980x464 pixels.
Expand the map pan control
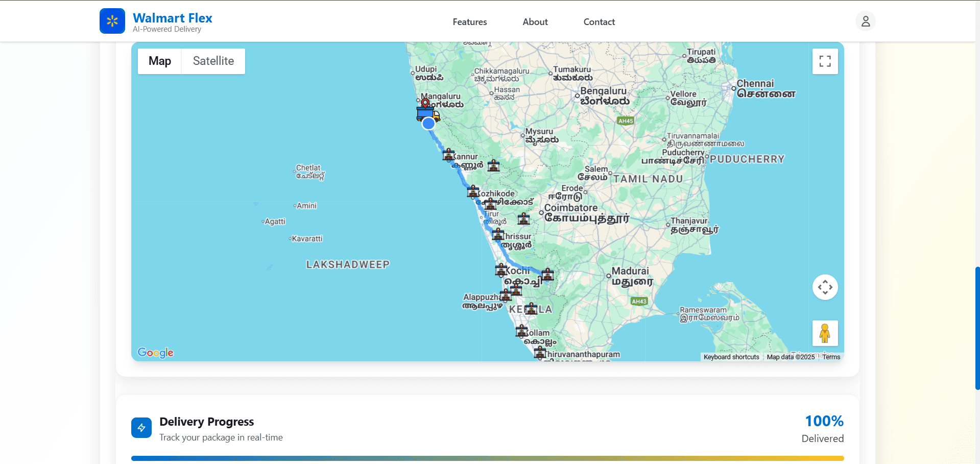pos(825,287)
